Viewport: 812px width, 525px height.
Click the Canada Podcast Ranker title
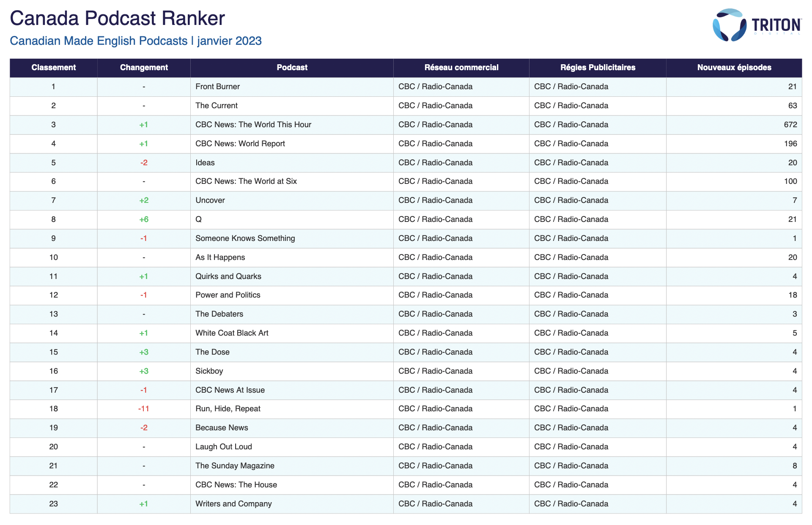pyautogui.click(x=117, y=19)
